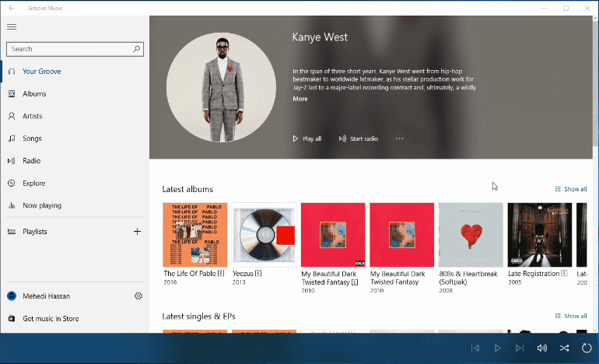Start radio for Kanye West
Screen dimensions: 599x364
point(359,138)
